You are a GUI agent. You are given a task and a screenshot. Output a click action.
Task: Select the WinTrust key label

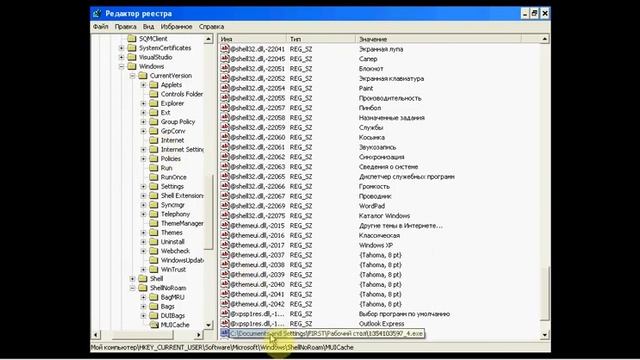click(173, 269)
